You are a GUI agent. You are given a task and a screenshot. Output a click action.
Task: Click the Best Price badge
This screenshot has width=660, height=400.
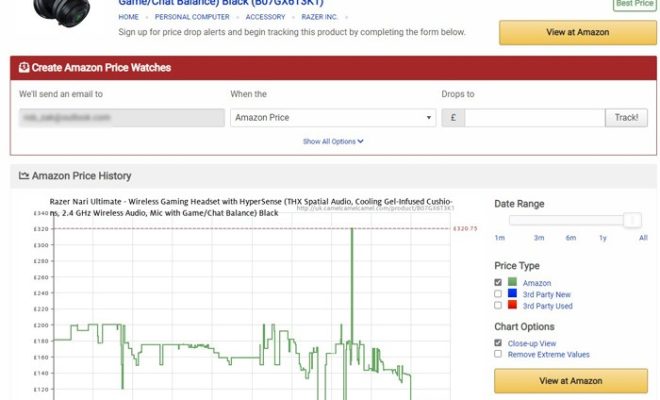pyautogui.click(x=635, y=4)
